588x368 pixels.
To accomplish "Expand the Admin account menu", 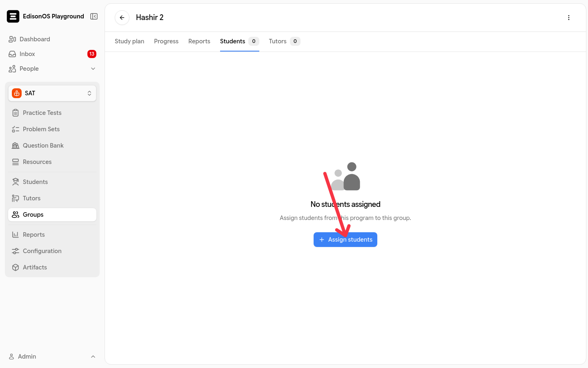I will coord(52,357).
